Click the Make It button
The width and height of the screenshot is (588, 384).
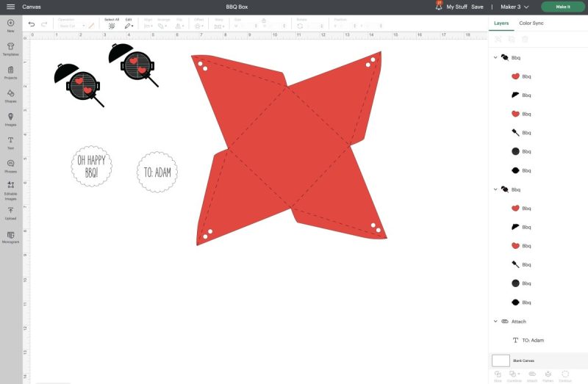point(562,7)
